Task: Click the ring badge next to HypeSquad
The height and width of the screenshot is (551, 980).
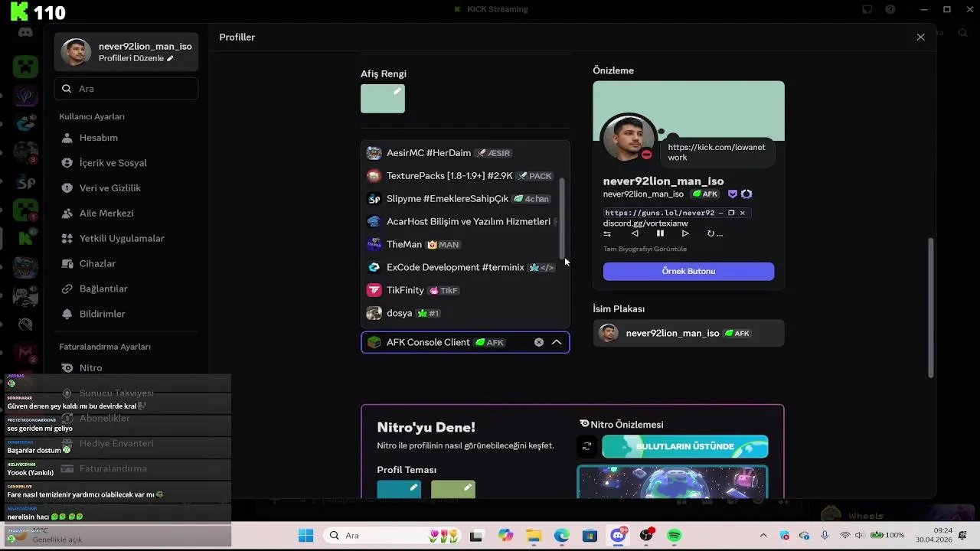Action: pyautogui.click(x=746, y=194)
